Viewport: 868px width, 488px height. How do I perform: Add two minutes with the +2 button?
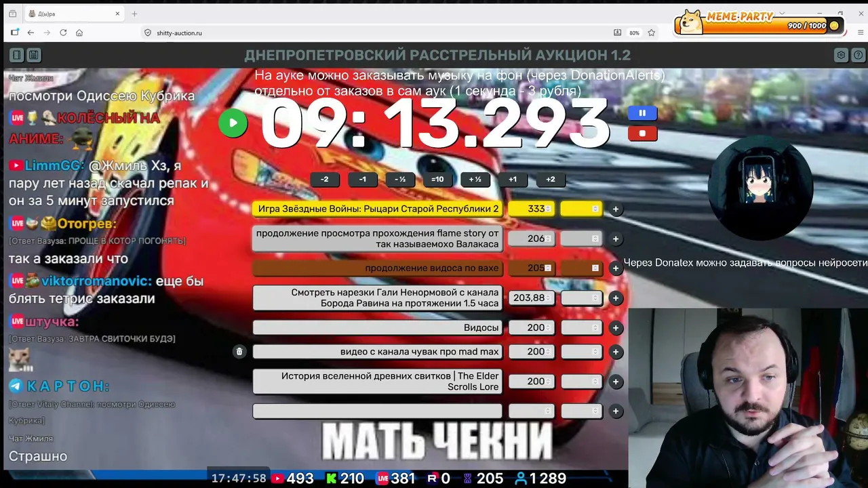[550, 180]
